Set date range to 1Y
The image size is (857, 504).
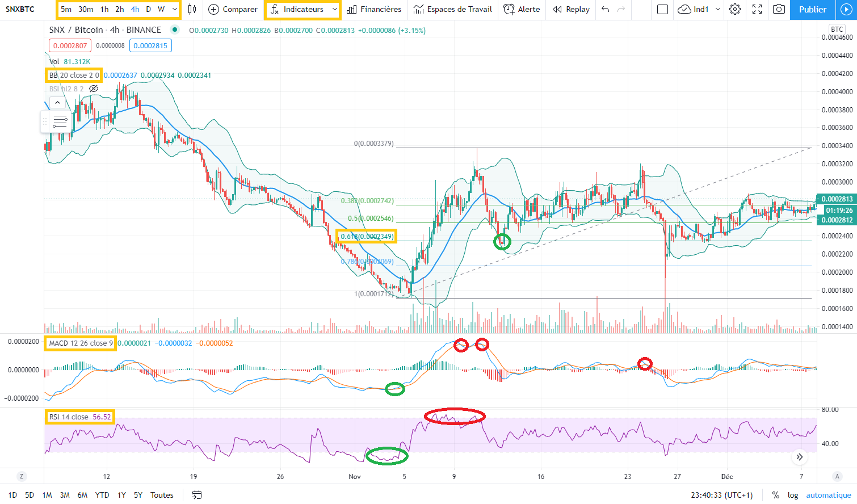tap(121, 495)
